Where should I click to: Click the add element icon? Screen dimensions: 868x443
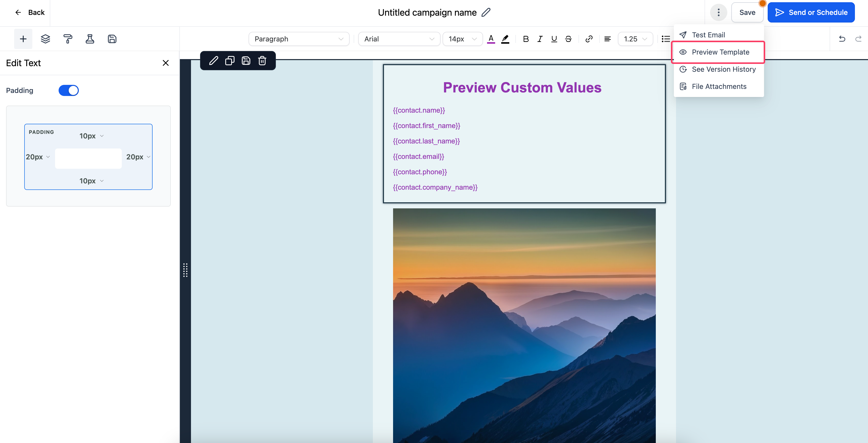(22, 38)
